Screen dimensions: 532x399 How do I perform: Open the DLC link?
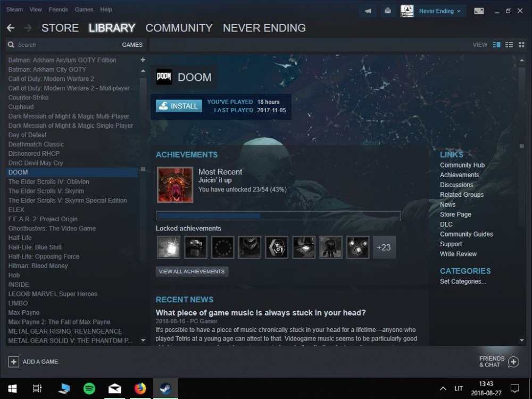[x=446, y=225]
